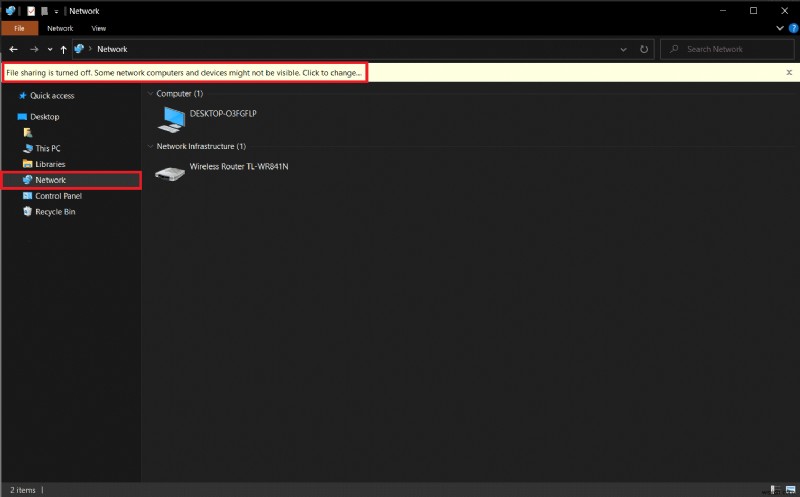Viewport: 800px width, 497px height.
Task: Switch to details view in status bar
Action: tap(776, 490)
